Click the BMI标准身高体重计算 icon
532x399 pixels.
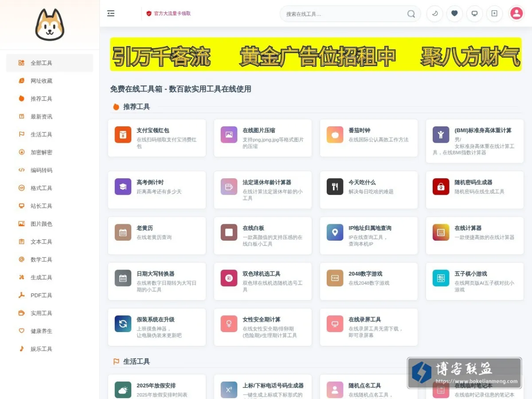(x=441, y=135)
